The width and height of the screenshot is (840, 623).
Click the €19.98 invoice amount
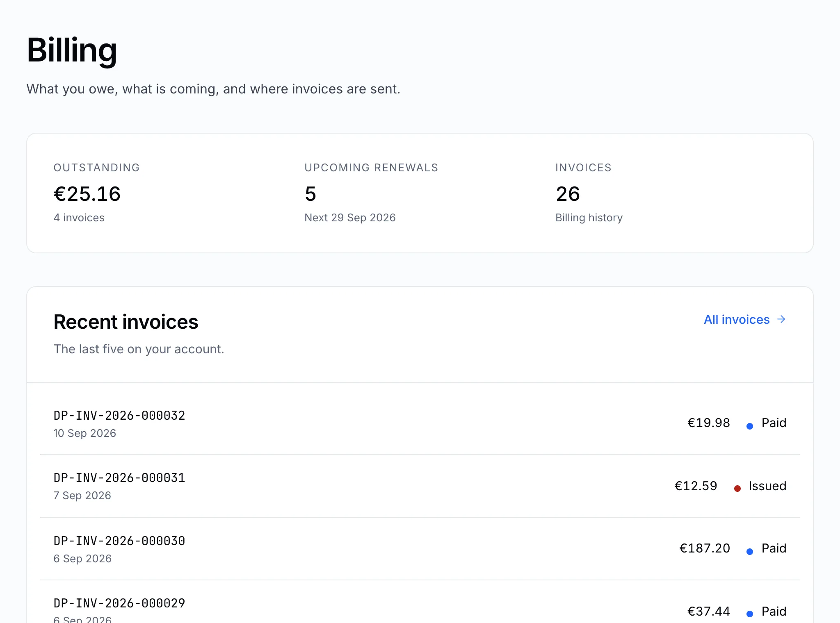pos(708,423)
